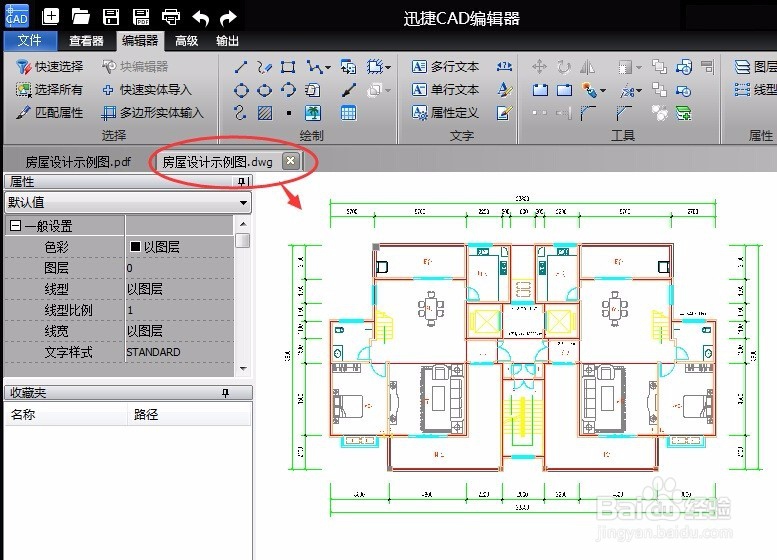This screenshot has width=777, height=560.
Task: Click the black 色彩 color swatch
Action: tap(135, 246)
